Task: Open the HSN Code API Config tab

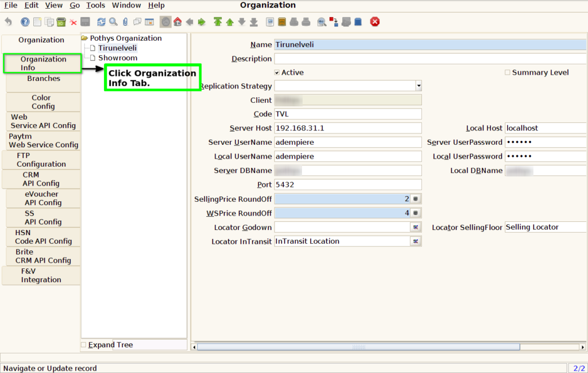Action: [x=43, y=237]
